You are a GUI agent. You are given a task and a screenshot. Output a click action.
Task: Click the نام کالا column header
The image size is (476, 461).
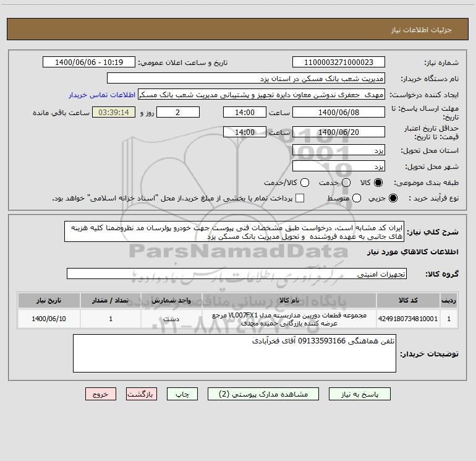289,300
